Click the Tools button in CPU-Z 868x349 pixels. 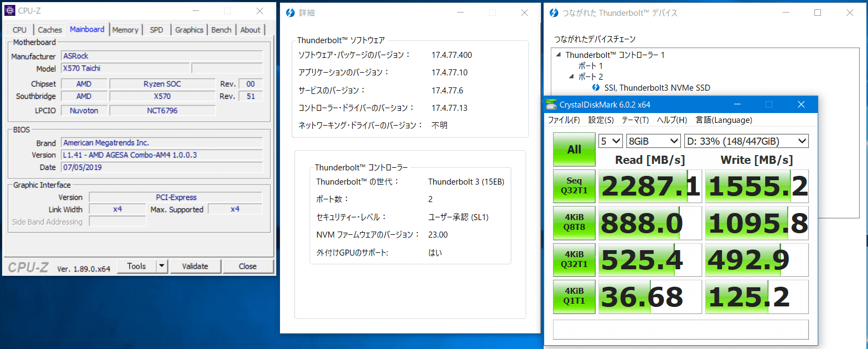(137, 266)
